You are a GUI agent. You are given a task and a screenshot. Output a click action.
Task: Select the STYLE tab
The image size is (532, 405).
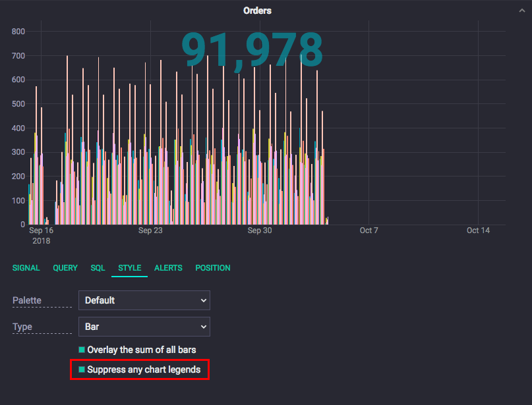[x=129, y=268]
